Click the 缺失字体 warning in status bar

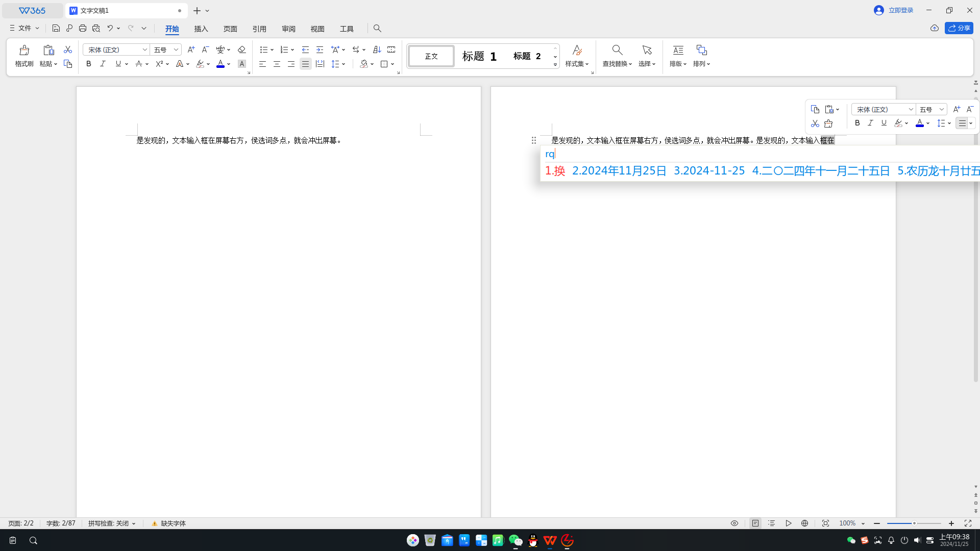(x=168, y=523)
